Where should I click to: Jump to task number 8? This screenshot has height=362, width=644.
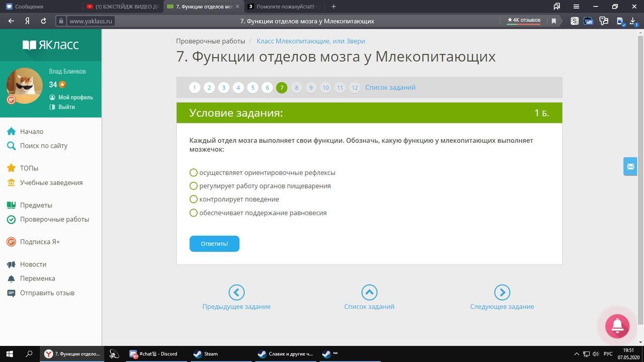click(296, 87)
